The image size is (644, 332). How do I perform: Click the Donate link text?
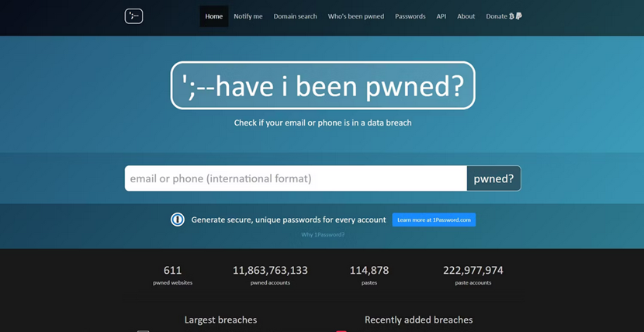coord(496,16)
